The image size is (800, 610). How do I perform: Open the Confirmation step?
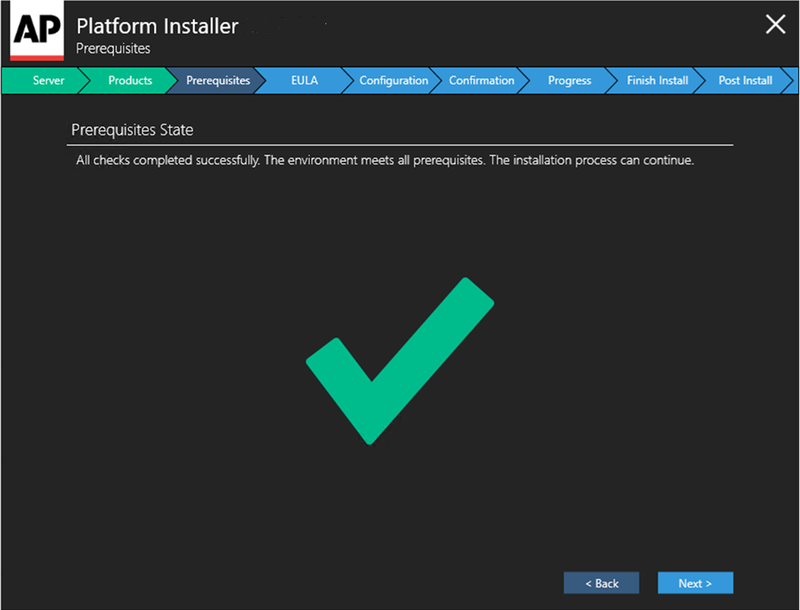tap(482, 81)
